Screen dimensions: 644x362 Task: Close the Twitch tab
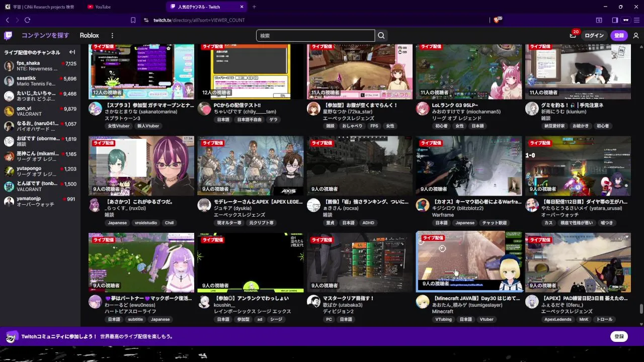click(242, 7)
